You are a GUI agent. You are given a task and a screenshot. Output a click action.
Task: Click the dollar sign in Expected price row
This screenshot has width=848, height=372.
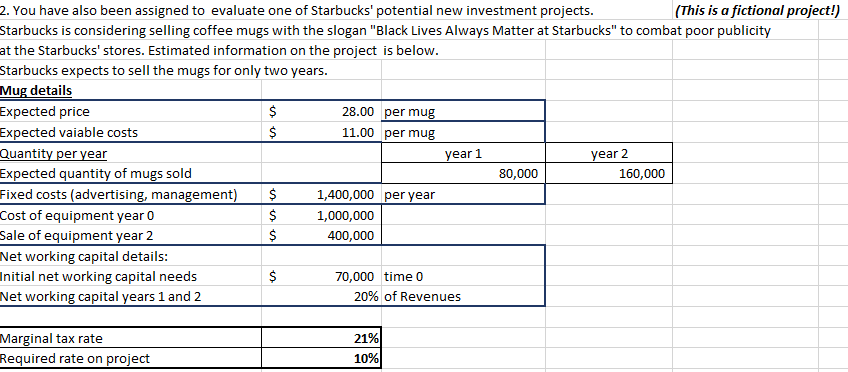click(273, 112)
